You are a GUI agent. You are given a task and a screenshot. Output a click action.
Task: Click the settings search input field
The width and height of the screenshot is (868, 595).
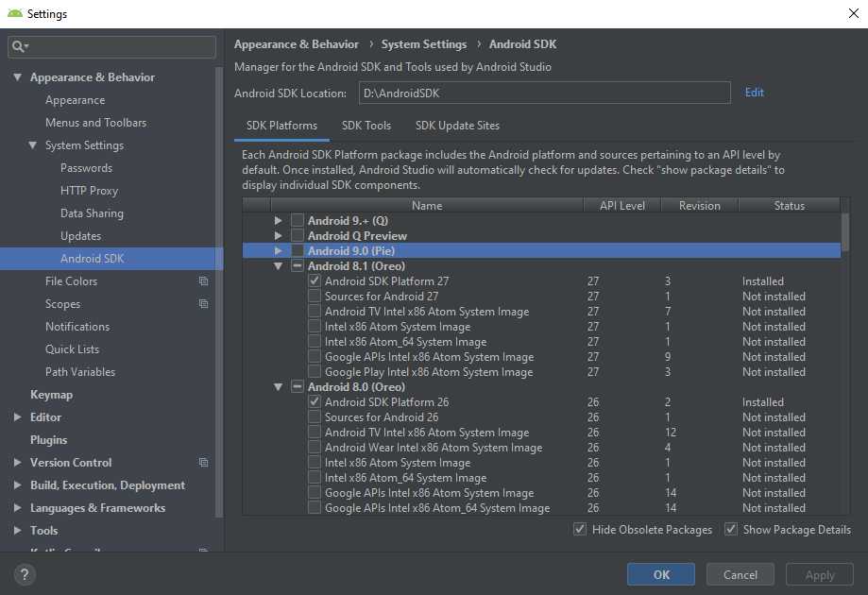tap(111, 46)
